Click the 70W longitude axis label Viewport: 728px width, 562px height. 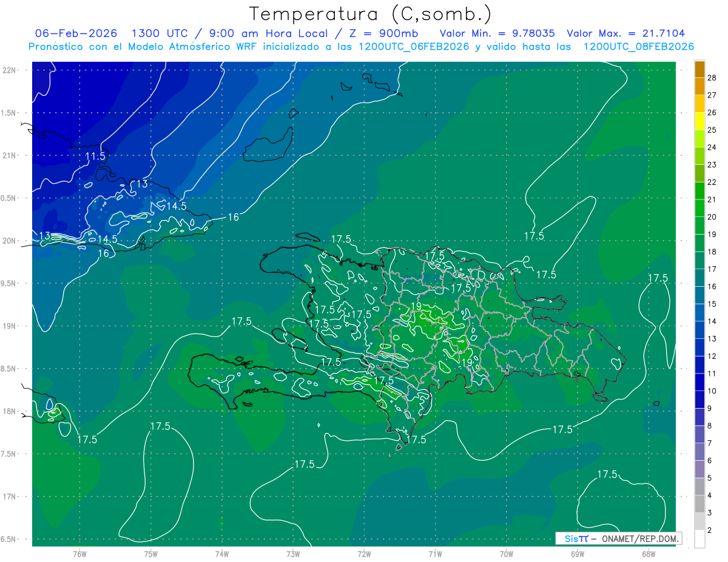[507, 554]
